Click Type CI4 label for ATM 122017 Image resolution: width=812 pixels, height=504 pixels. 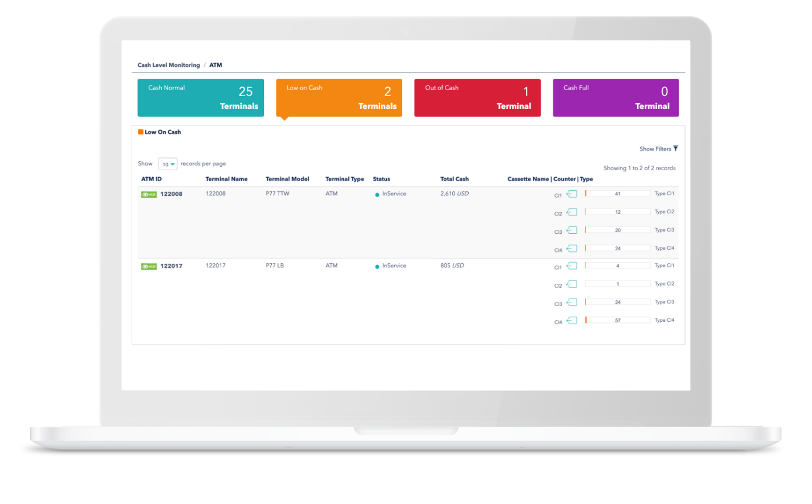tap(664, 321)
